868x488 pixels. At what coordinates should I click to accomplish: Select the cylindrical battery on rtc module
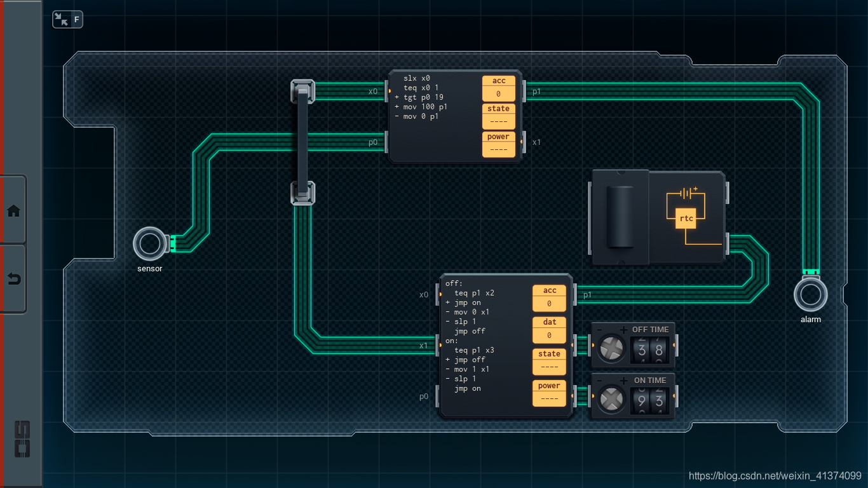click(x=620, y=217)
